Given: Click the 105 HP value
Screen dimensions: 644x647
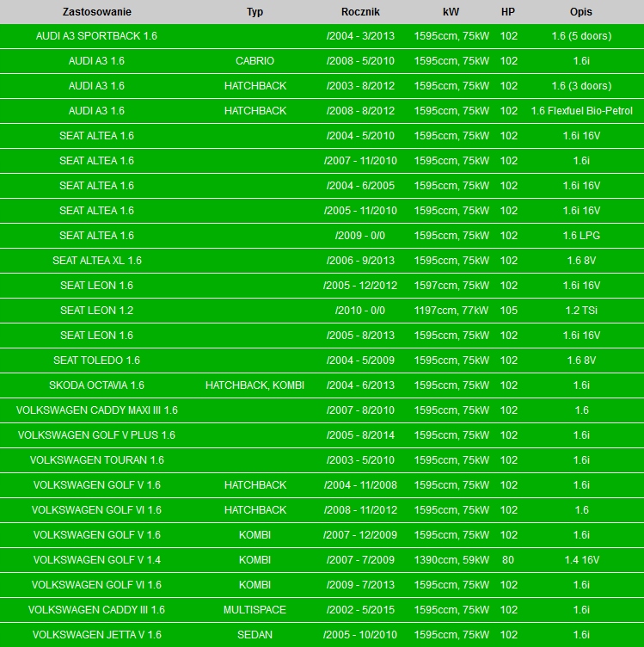Looking at the screenshot, I should (x=509, y=311).
